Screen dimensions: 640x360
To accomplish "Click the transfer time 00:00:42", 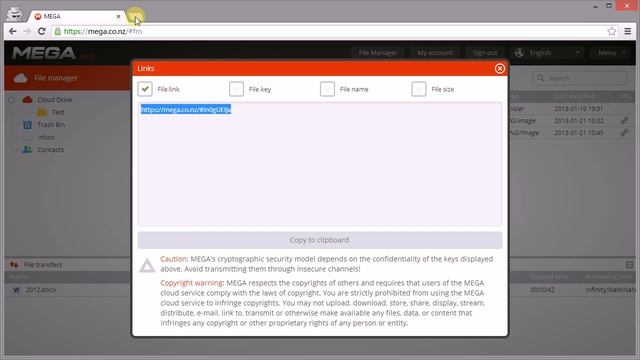I will (x=542, y=289).
